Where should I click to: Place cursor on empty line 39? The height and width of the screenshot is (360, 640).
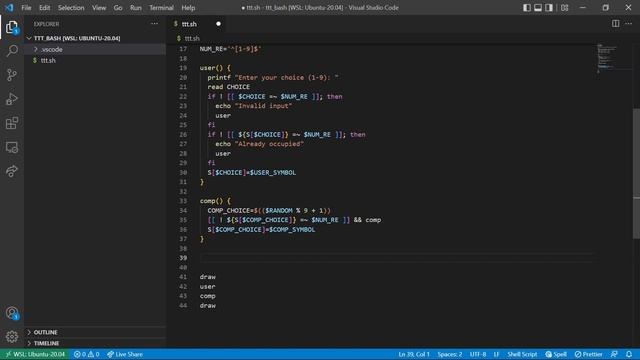tap(396, 258)
